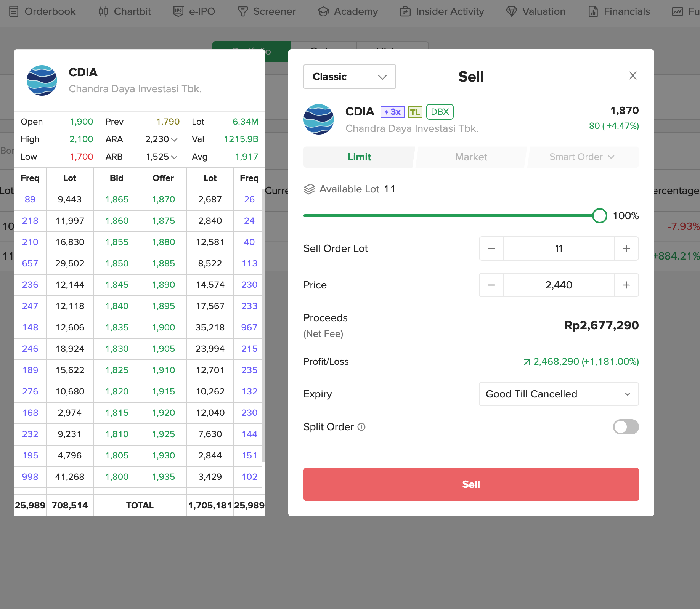Increase the Sell Order Lot

[x=626, y=248]
